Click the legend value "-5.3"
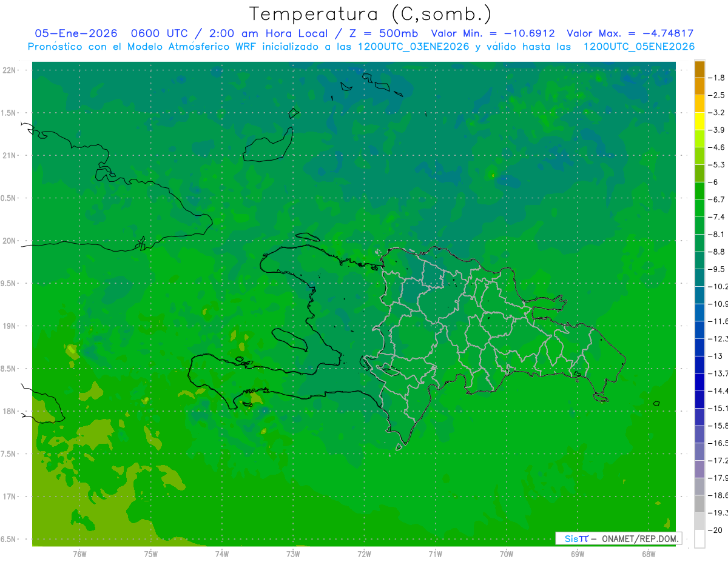The width and height of the screenshot is (728, 562). [x=716, y=165]
